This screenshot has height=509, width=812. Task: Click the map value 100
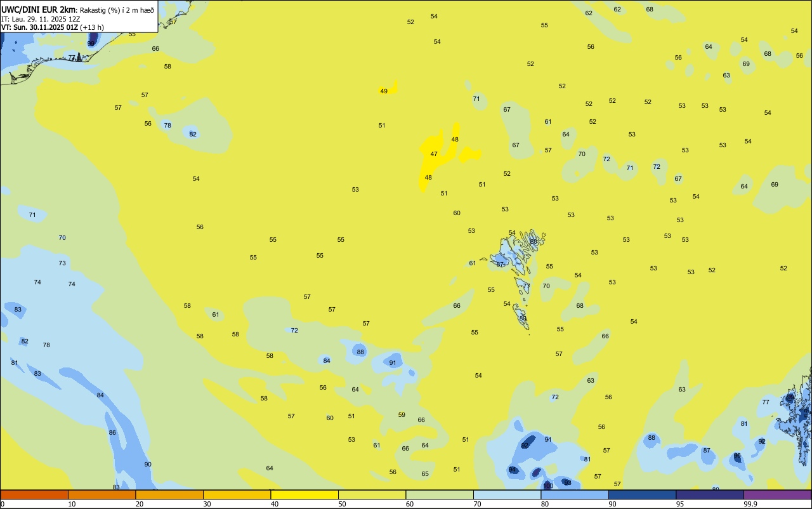coord(549,486)
